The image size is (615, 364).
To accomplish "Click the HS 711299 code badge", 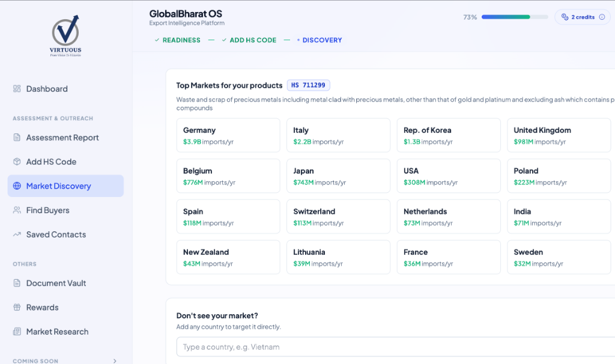I will 308,85.
